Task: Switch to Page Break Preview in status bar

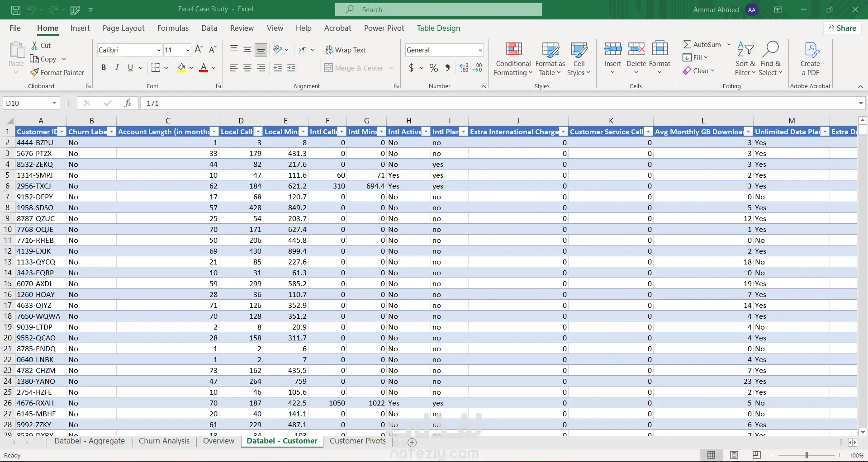Action: [757, 455]
